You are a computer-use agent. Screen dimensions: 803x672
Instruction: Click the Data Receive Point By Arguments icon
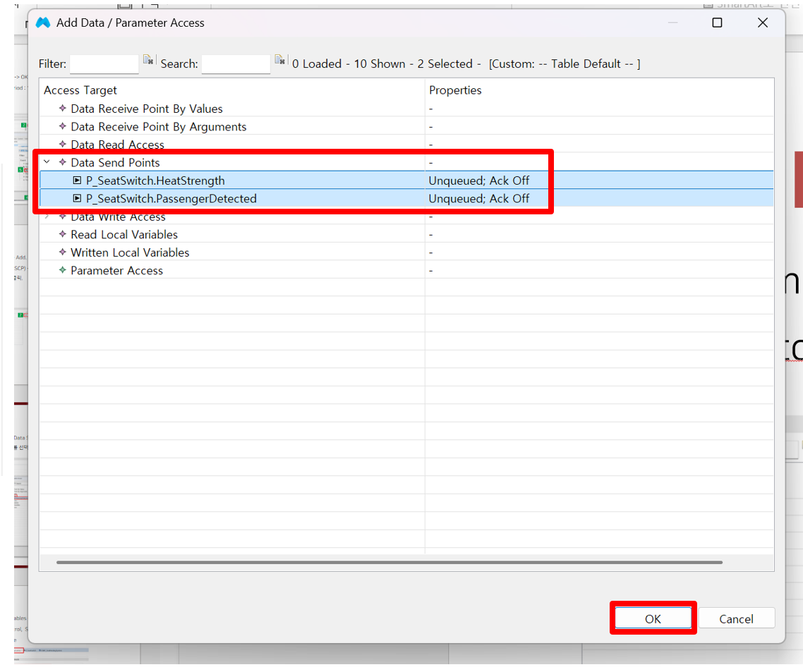pyautogui.click(x=63, y=127)
